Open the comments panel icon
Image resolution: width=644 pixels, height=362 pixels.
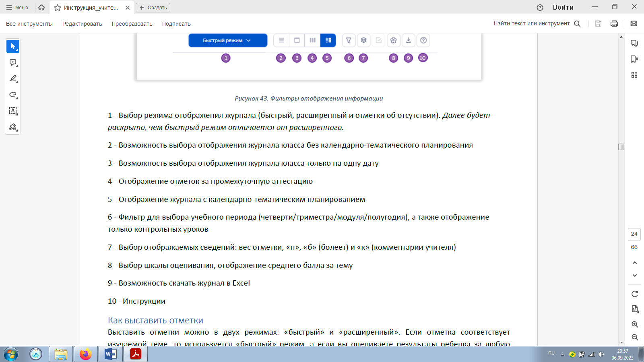[x=634, y=43]
